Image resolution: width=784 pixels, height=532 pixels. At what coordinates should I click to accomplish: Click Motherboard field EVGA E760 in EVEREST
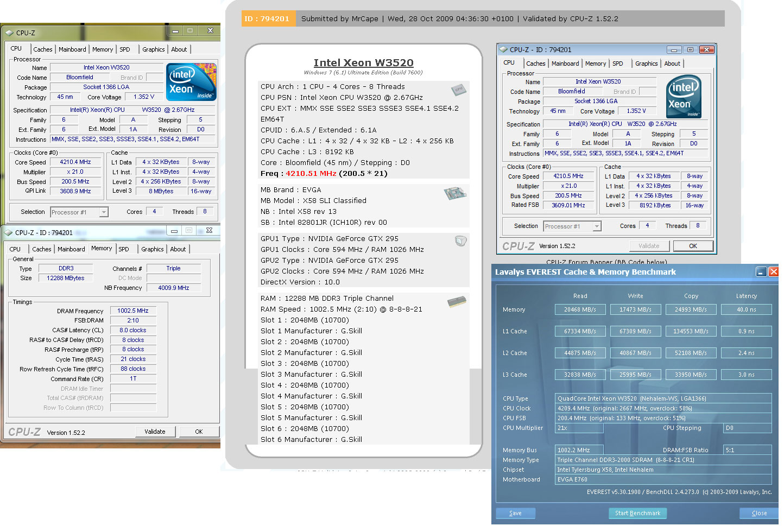[663, 479]
